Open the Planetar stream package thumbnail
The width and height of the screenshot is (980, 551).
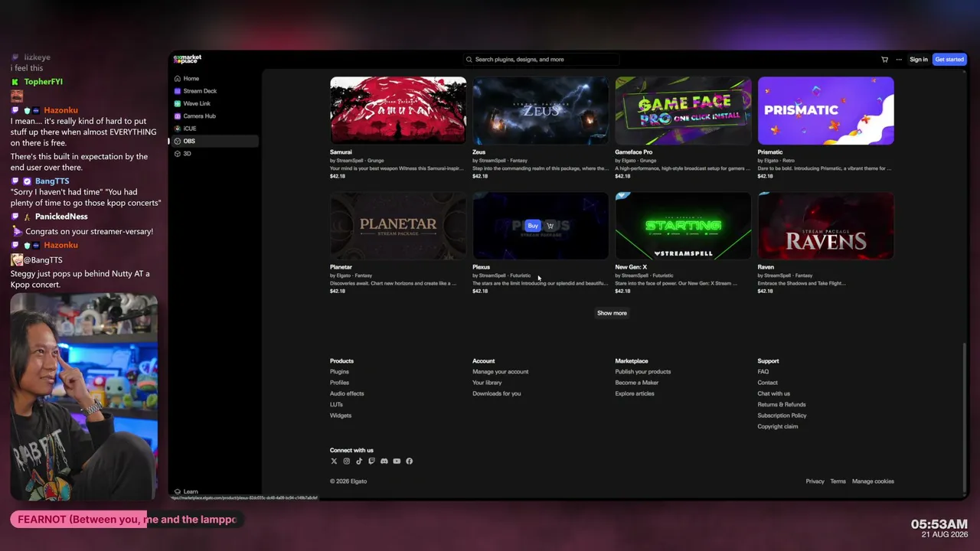point(398,226)
